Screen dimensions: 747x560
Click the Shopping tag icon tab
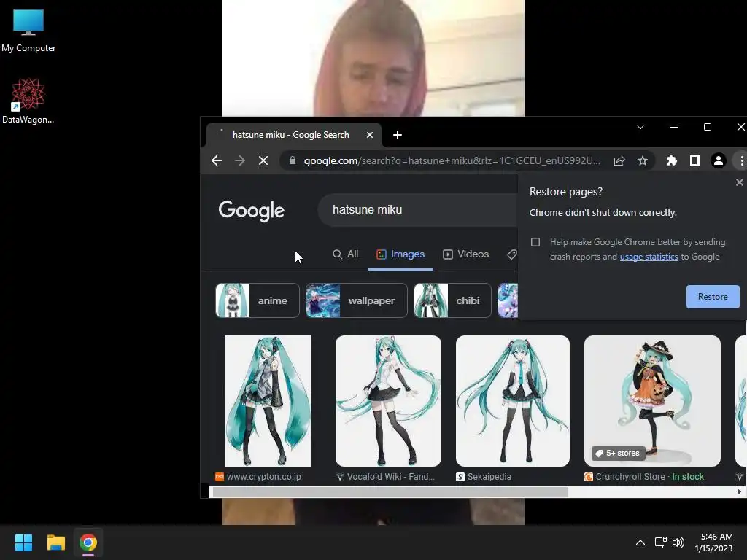pyautogui.click(x=512, y=254)
